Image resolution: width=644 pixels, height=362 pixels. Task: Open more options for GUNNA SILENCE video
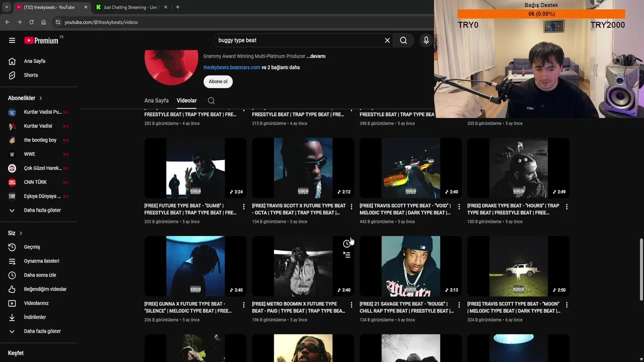pos(244,305)
